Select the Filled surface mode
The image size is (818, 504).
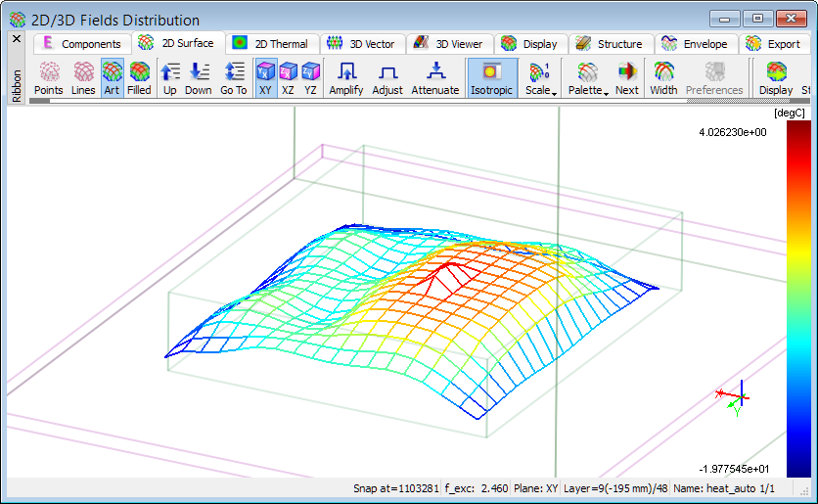pyautogui.click(x=139, y=77)
